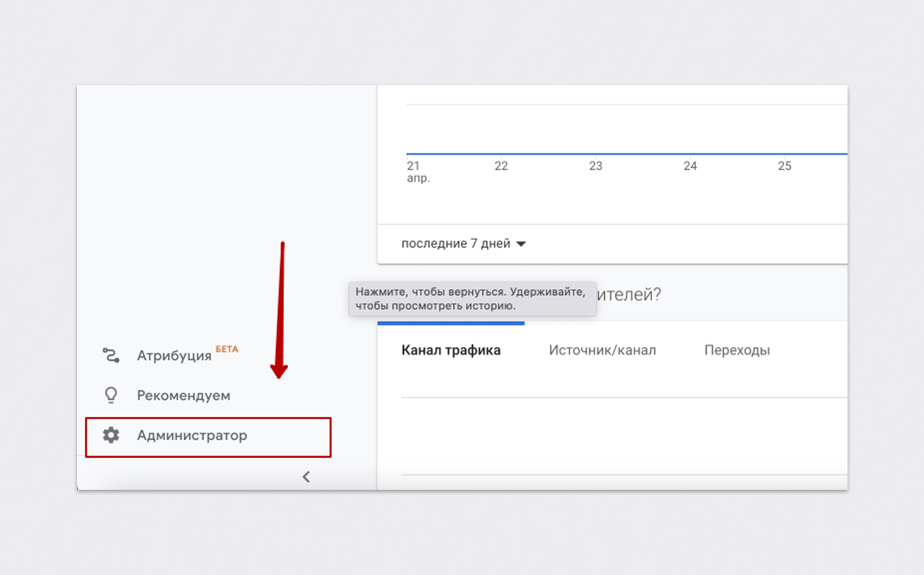The image size is (924, 575).
Task: Open the последние 7 дней date range dropdown
Action: [463, 244]
